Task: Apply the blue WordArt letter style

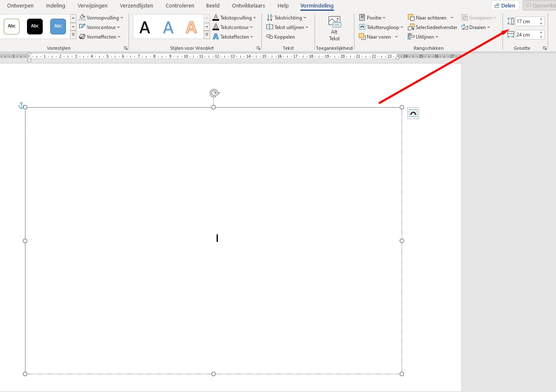Action: click(168, 27)
